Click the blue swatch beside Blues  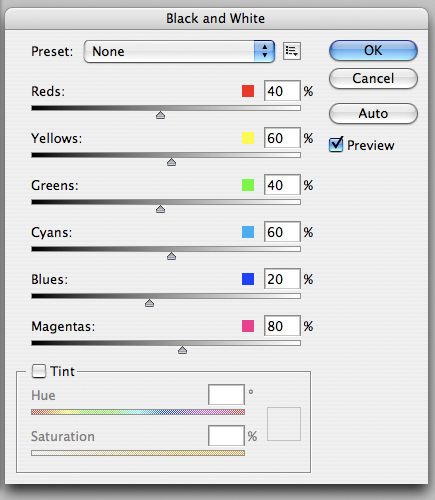pyautogui.click(x=248, y=279)
